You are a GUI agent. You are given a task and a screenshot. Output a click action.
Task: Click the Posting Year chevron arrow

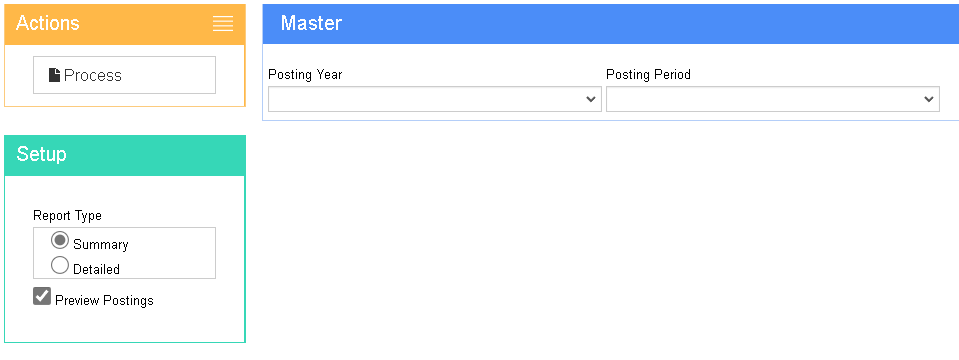[x=591, y=99]
